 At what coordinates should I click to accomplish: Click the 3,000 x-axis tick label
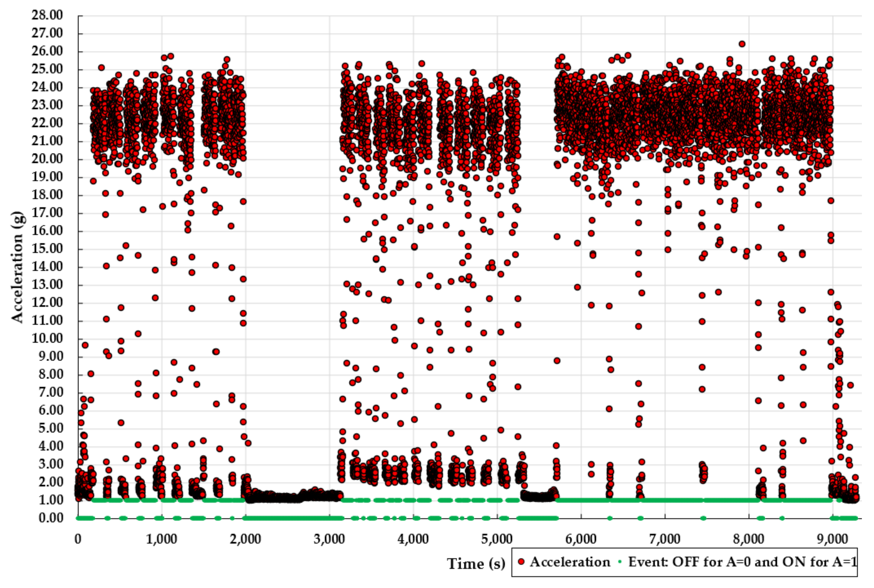(x=330, y=539)
